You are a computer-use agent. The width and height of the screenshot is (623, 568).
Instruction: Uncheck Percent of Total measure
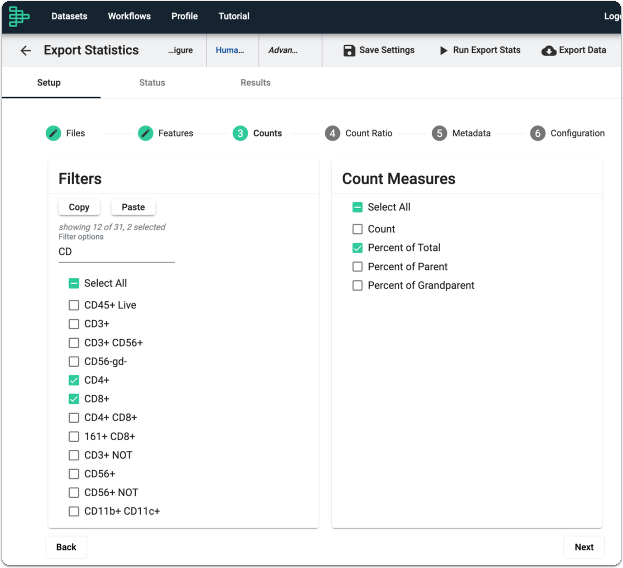pyautogui.click(x=358, y=248)
